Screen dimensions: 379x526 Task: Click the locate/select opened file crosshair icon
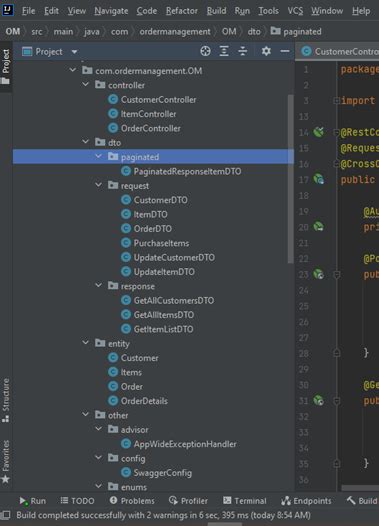pos(205,51)
